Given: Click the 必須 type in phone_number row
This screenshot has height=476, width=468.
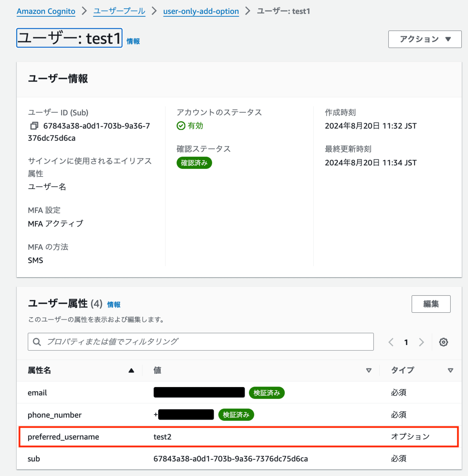Looking at the screenshot, I should point(399,415).
